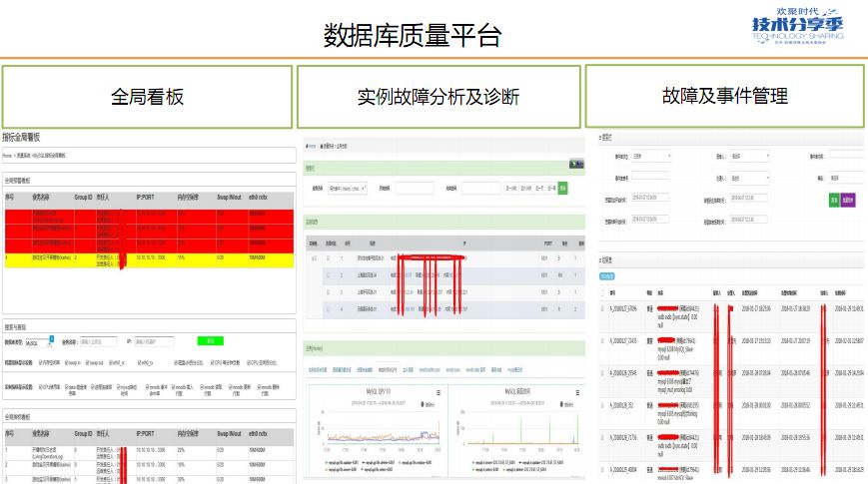The height and width of the screenshot is (484, 868).
Task: Open the second dropdown in the incident form's middle column
Action: [x=749, y=178]
